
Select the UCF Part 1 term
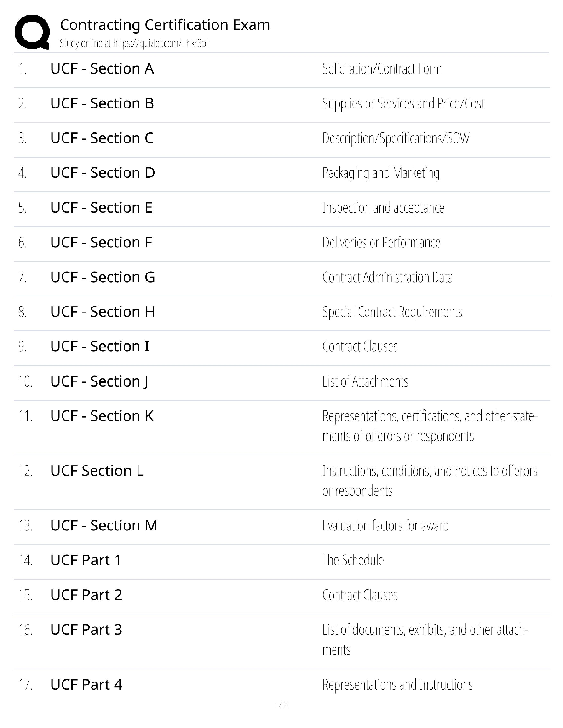(x=86, y=560)
